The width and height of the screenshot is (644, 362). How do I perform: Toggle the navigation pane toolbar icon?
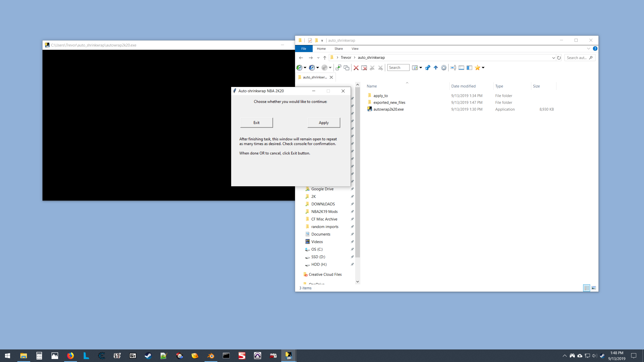(x=469, y=68)
